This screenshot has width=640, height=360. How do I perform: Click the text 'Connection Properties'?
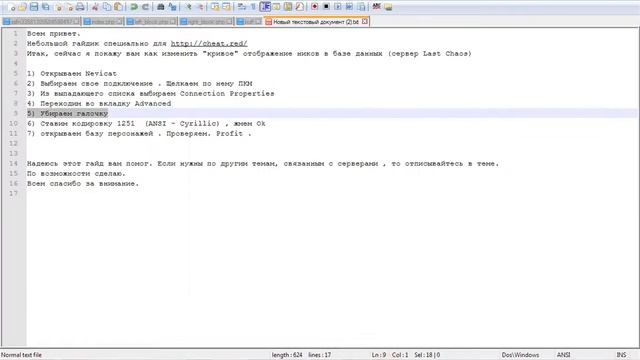pos(227,93)
